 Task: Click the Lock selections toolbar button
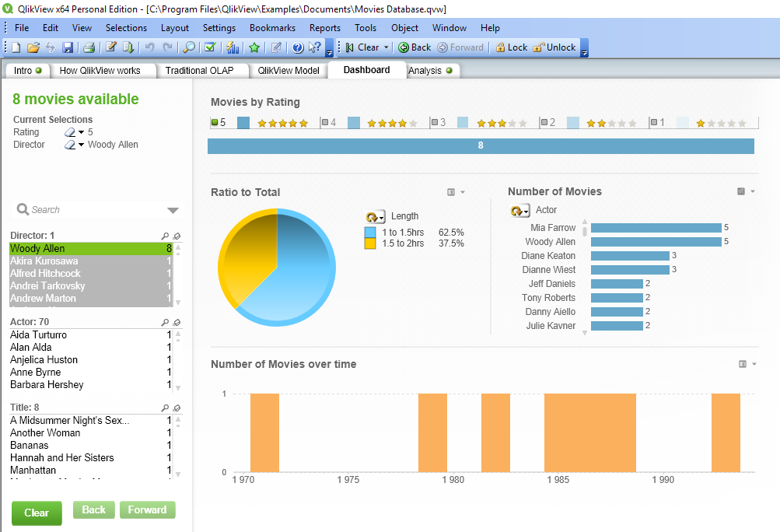tap(511, 47)
